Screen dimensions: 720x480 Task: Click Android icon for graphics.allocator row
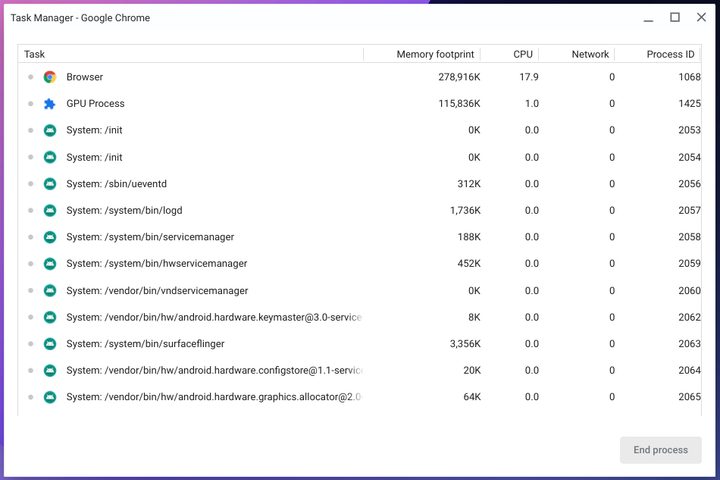[50, 397]
